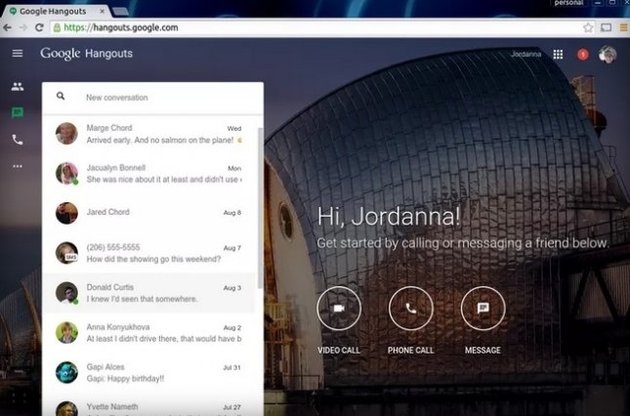Click the conversation list scrollbar
Screen dimensions: 630x416
(x=260, y=208)
